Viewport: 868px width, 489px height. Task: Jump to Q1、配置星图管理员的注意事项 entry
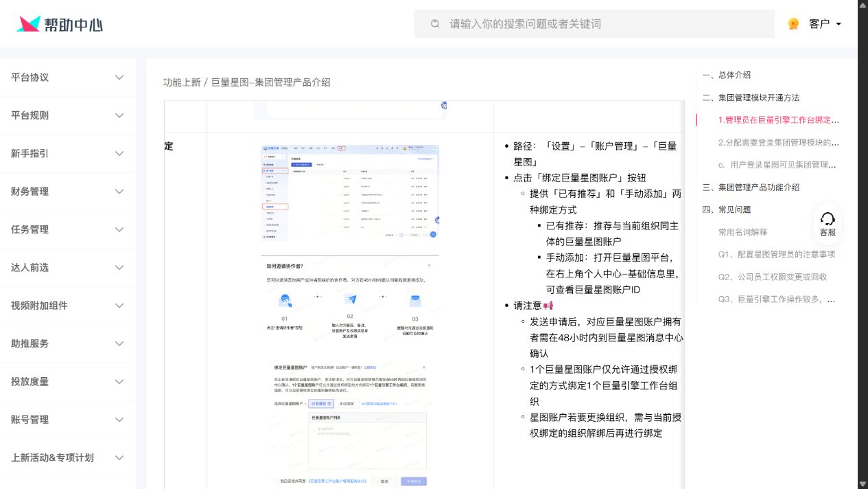point(777,254)
